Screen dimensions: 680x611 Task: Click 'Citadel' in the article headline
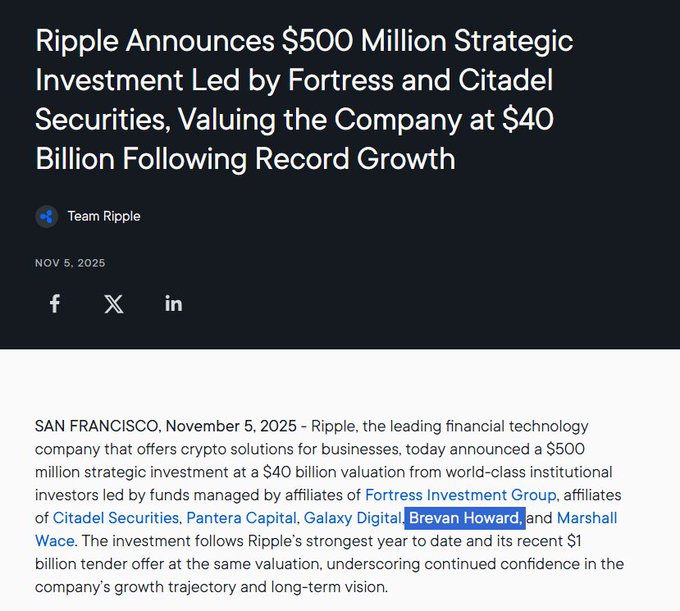point(505,80)
